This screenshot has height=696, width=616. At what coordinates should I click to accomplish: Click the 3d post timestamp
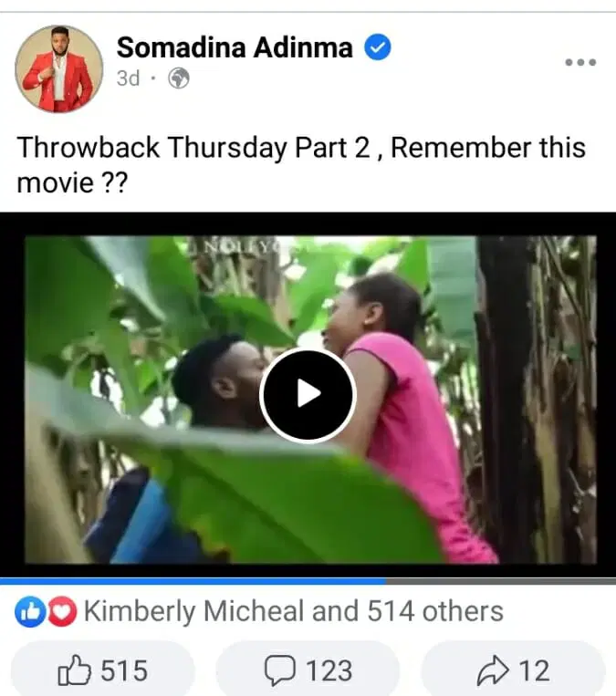(128, 78)
